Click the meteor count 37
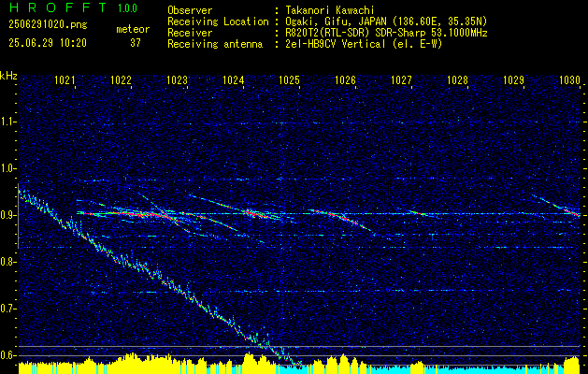The height and width of the screenshot is (374, 588). coord(136,43)
